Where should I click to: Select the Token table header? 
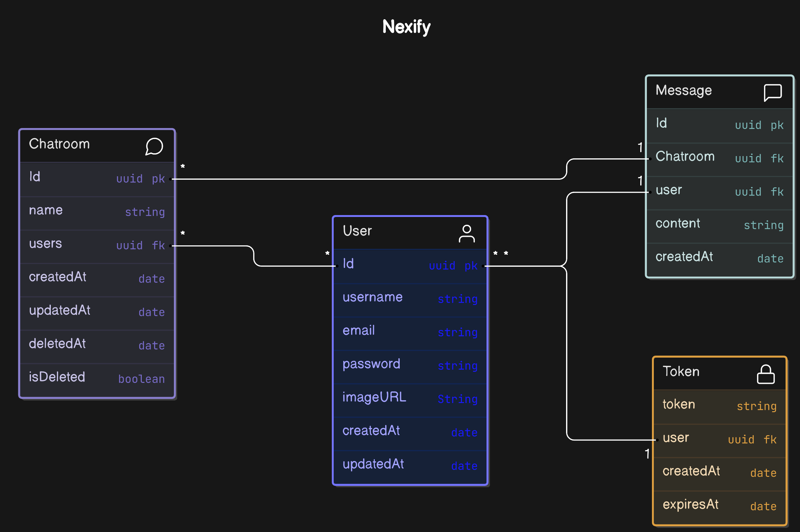[681, 371]
